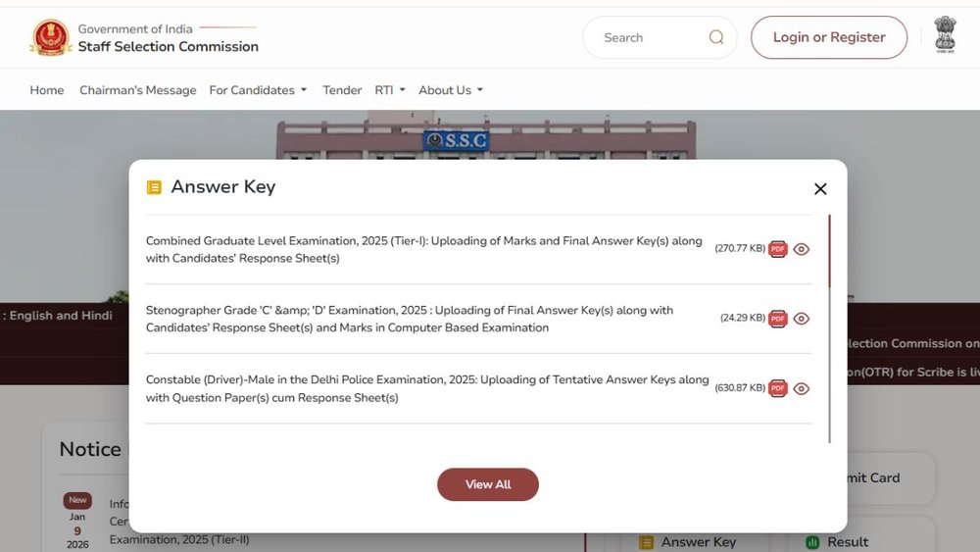This screenshot has width=980, height=552.
Task: Click the search magnifier icon
Action: coord(716,37)
